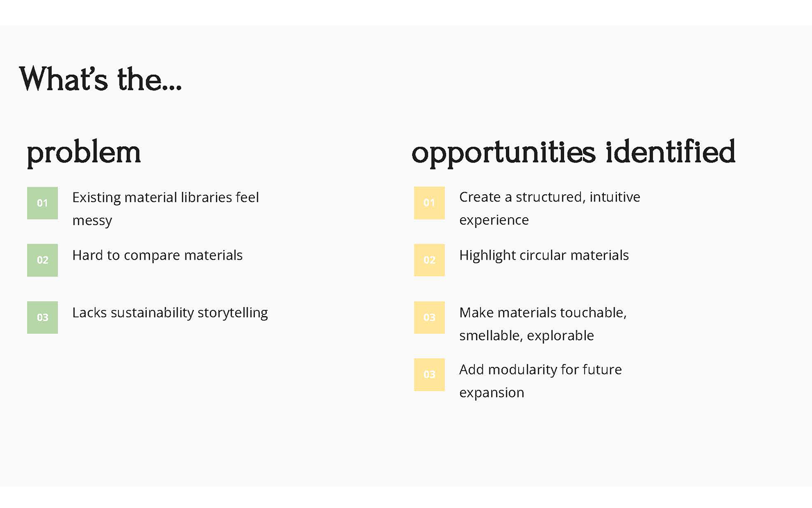Select "Hard to compare materials" text

157,255
